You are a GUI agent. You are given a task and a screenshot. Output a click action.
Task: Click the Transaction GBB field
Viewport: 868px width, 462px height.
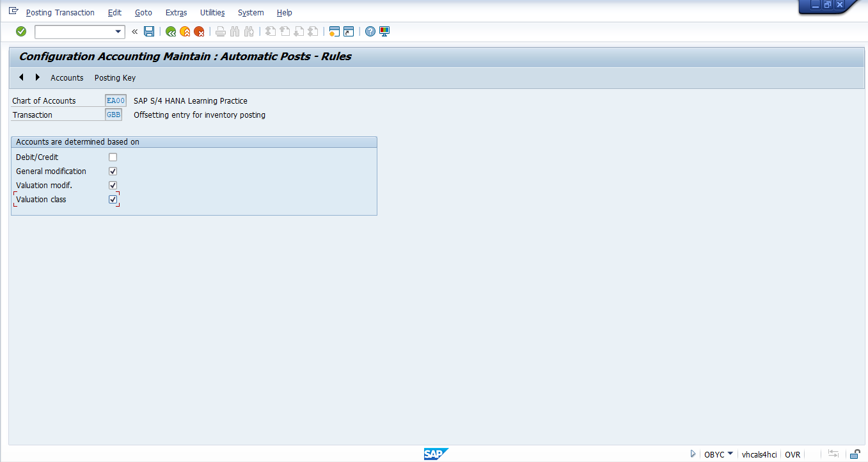[113, 115]
